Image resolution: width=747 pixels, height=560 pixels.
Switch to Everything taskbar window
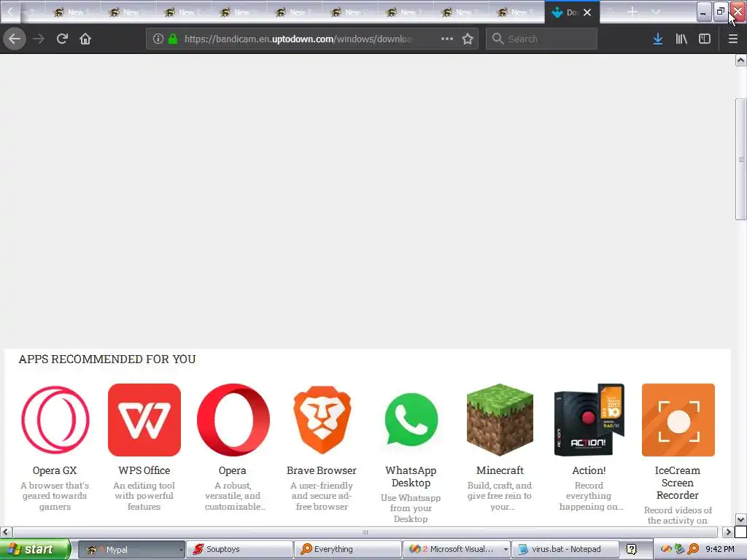(347, 550)
